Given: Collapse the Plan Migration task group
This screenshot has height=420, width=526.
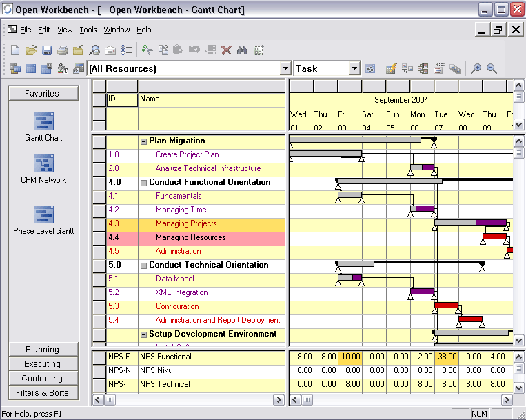Looking at the screenshot, I should tap(144, 141).
